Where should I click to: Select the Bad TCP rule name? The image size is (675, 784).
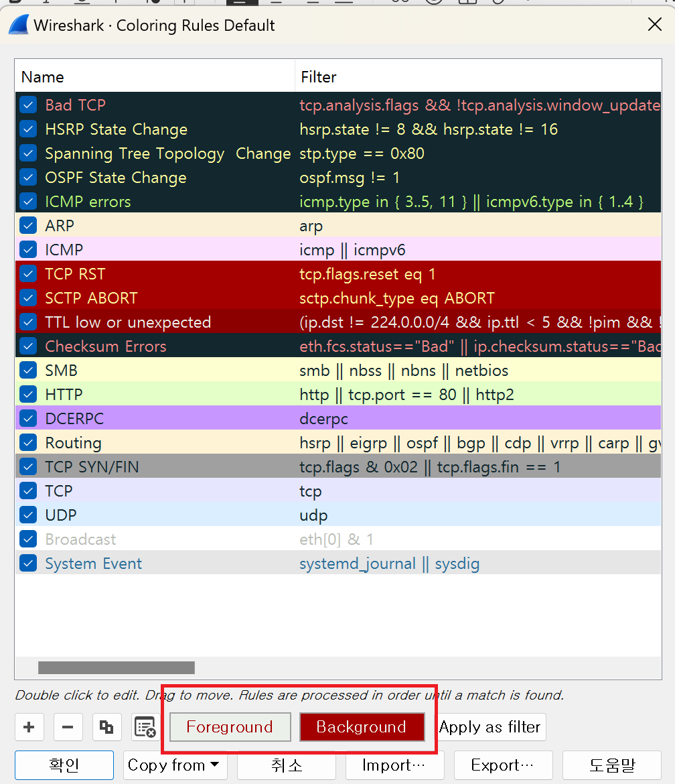pyautogui.click(x=76, y=105)
